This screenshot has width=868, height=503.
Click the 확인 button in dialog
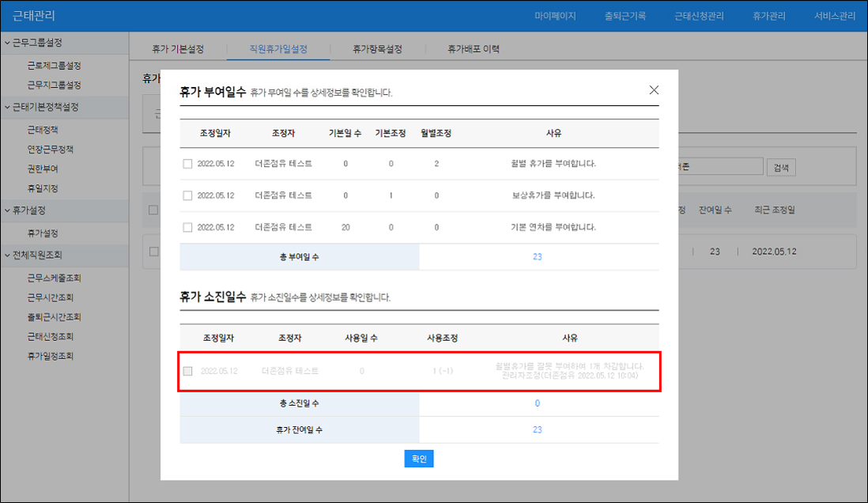tap(418, 460)
